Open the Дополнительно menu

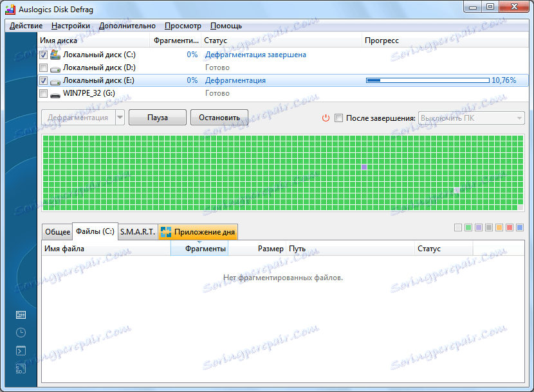[127, 26]
